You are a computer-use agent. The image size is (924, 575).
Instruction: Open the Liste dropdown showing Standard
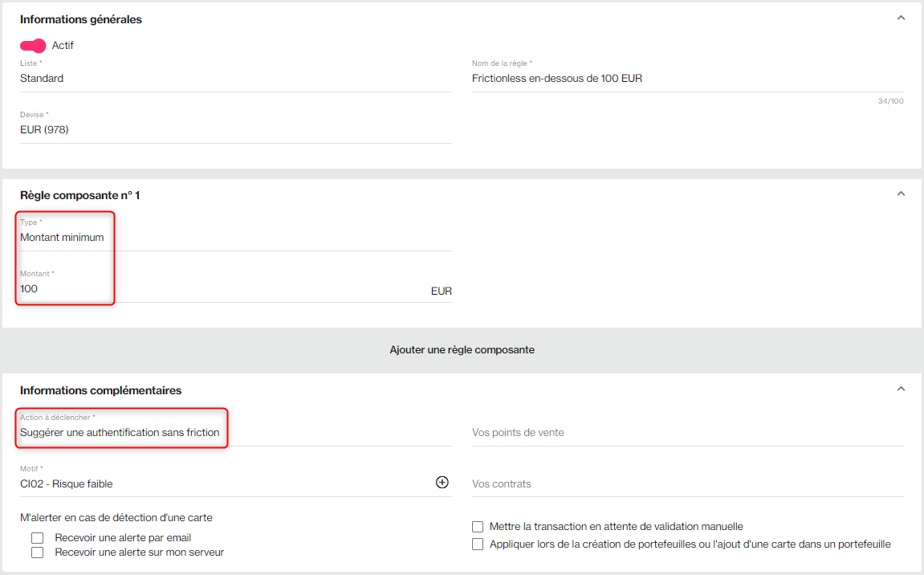(x=234, y=79)
